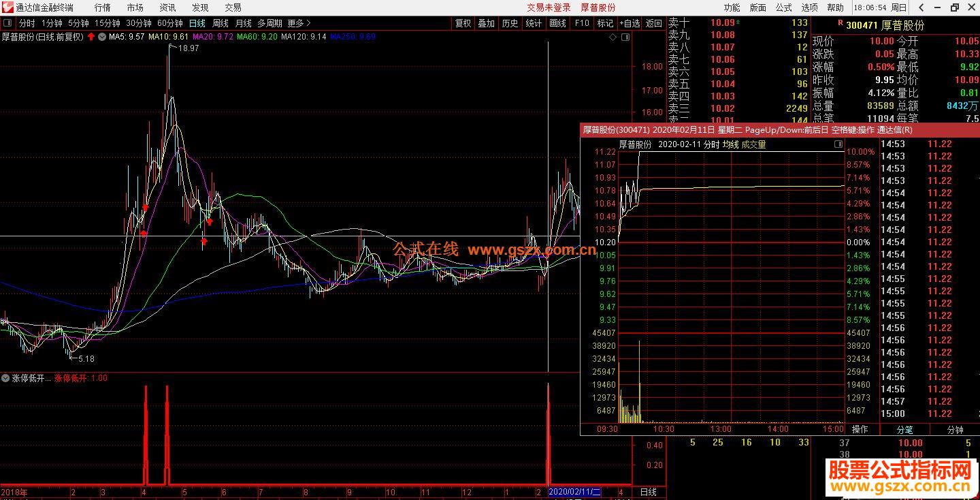Click the 历史 history button
Image resolution: width=980 pixels, height=500 pixels.
click(510, 23)
